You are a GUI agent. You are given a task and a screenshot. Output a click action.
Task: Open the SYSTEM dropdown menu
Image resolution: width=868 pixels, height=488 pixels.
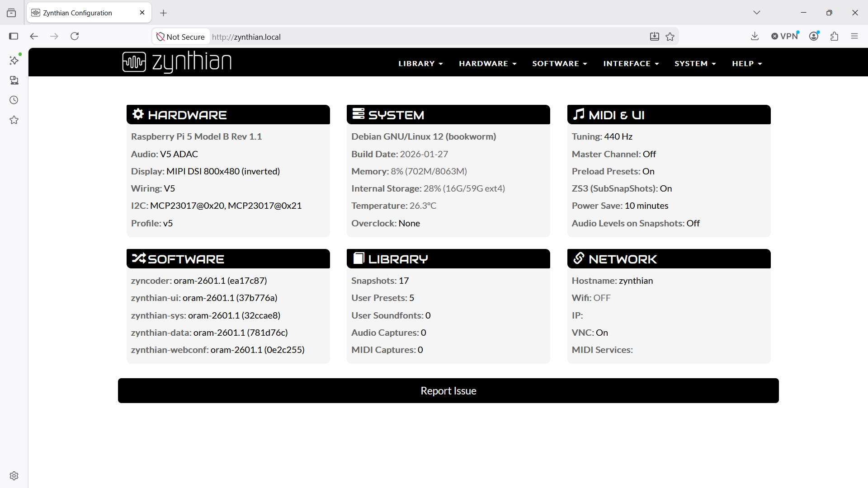pyautogui.click(x=695, y=64)
